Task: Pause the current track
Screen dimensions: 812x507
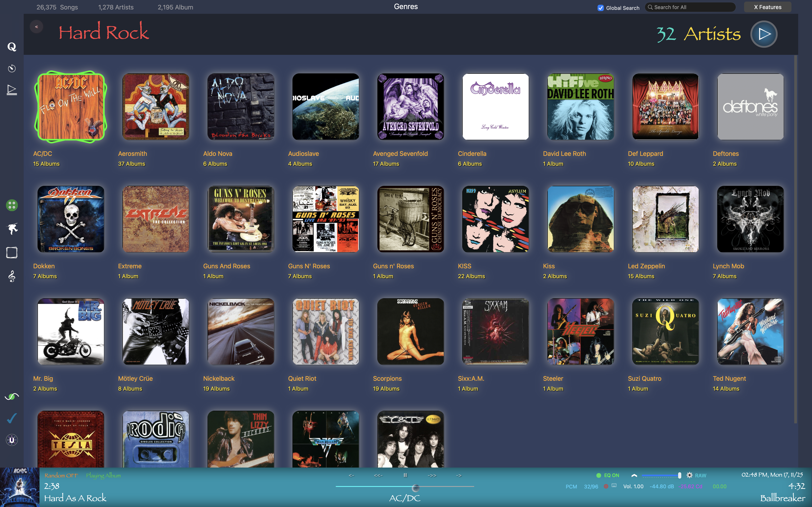Action: [405, 475]
